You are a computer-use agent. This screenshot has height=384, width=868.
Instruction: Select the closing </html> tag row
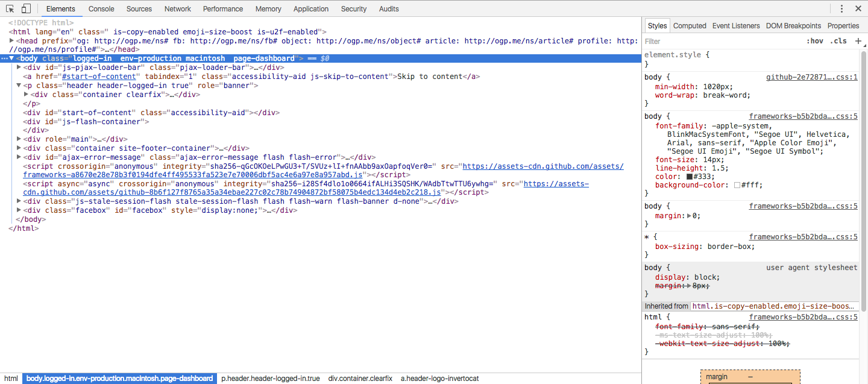pos(24,228)
